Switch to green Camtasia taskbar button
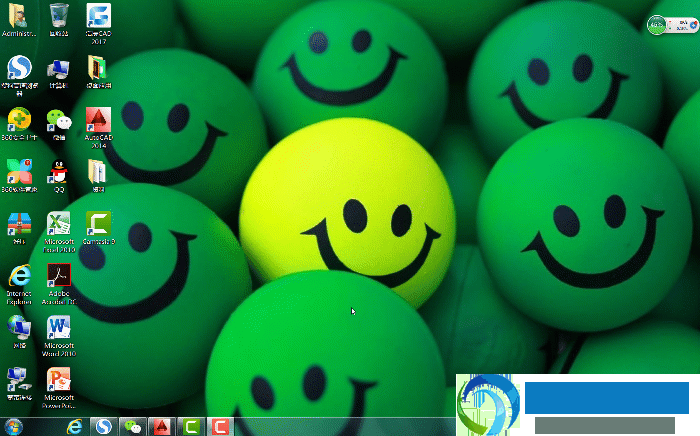700x436 pixels. coord(191,427)
